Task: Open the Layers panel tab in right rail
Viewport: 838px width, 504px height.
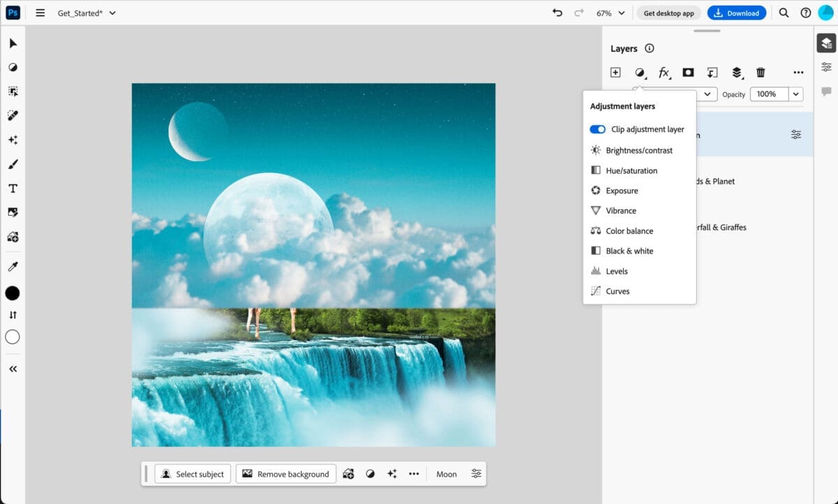Action: [826, 43]
